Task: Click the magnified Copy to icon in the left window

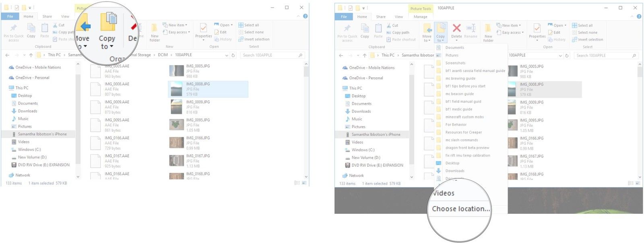Action: tap(107, 30)
